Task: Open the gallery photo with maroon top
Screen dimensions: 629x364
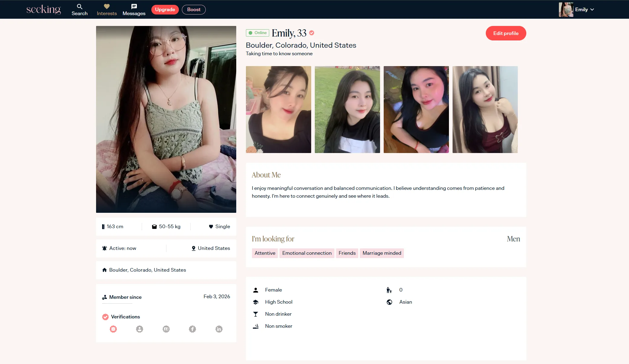Action: [x=485, y=110]
